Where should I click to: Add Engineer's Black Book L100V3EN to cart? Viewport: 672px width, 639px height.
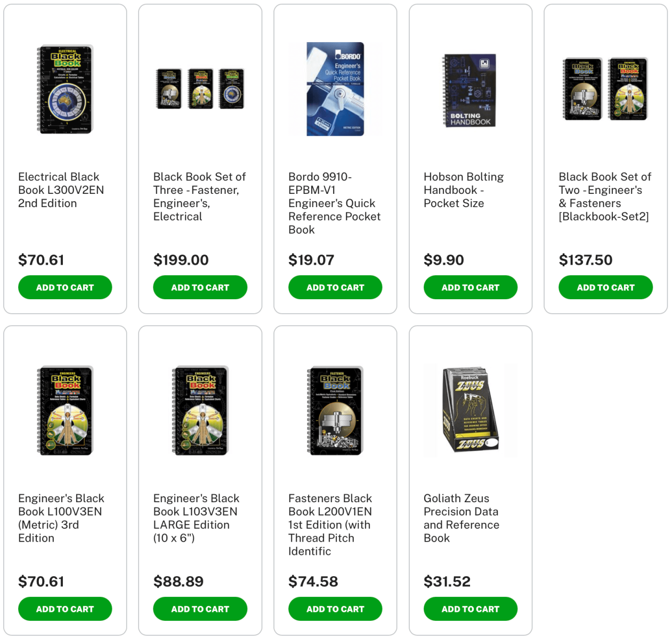point(65,609)
